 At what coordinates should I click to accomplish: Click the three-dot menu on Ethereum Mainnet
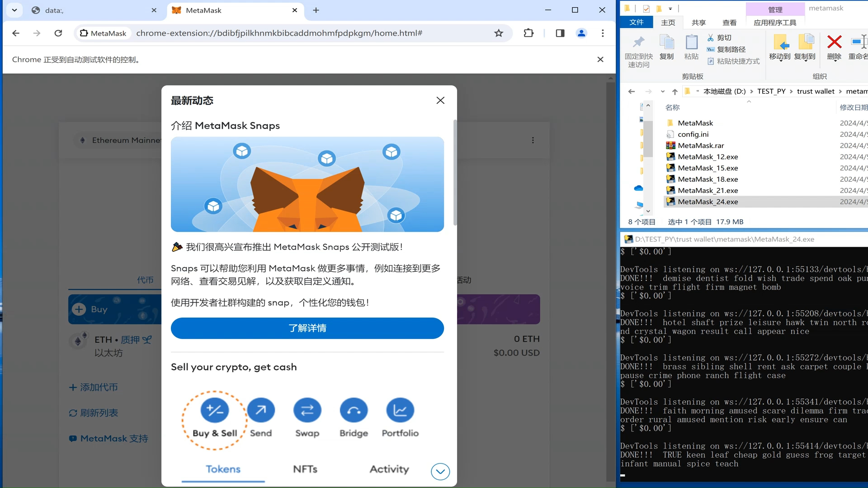coord(533,140)
